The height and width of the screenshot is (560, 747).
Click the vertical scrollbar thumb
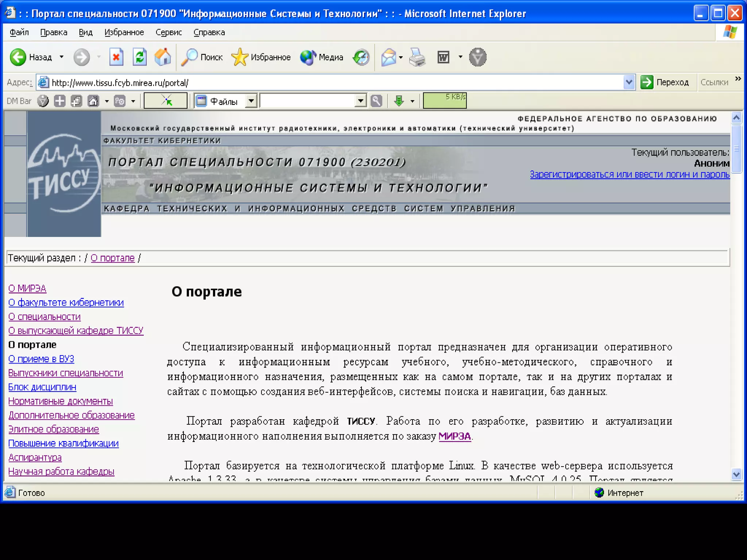pos(736,149)
